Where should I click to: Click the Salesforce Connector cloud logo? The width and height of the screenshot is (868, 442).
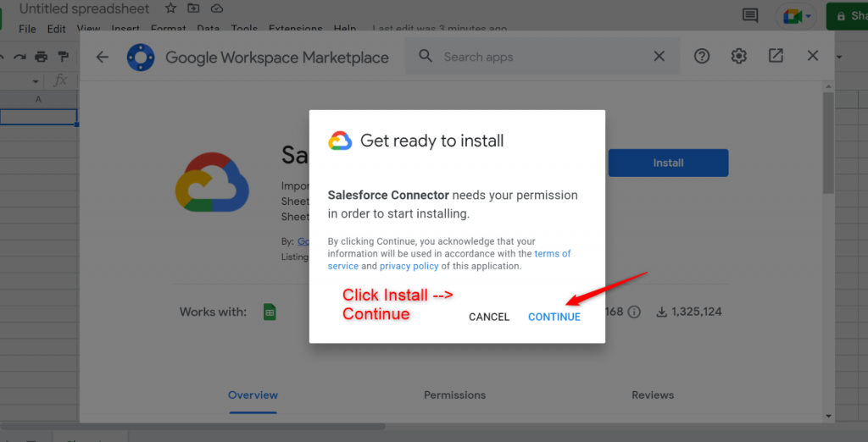[212, 182]
